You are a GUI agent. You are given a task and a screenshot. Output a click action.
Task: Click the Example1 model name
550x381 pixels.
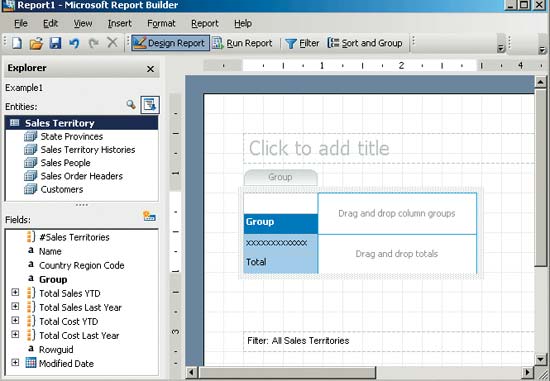(24, 88)
